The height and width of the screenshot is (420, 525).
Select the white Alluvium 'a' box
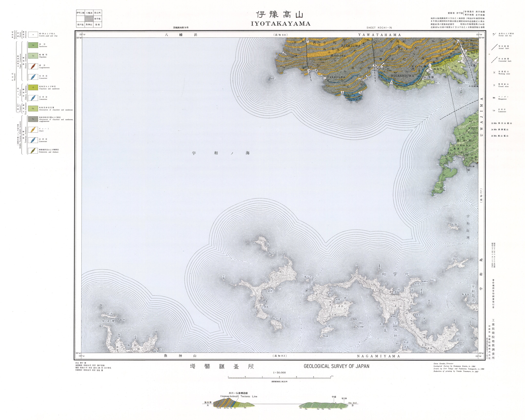pos(33,35)
